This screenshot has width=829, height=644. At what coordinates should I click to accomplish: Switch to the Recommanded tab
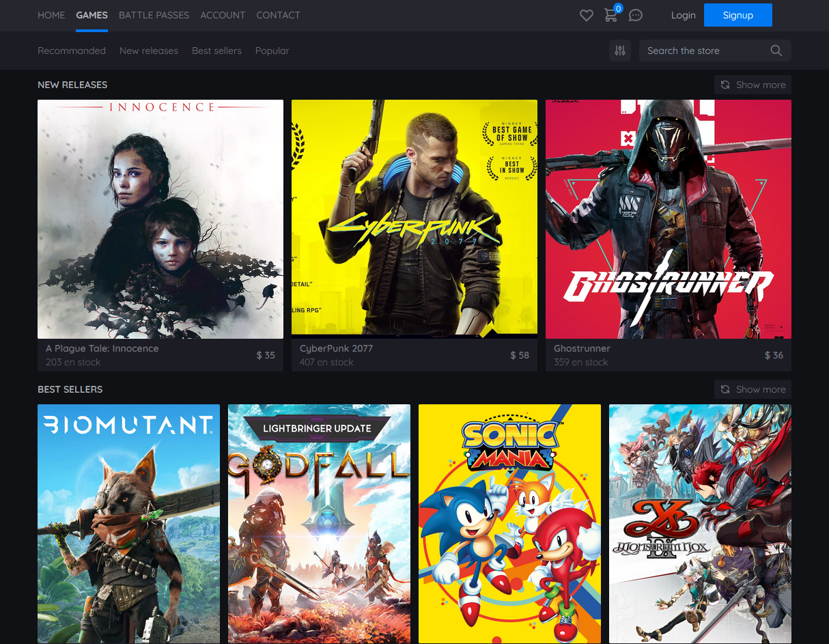click(72, 51)
